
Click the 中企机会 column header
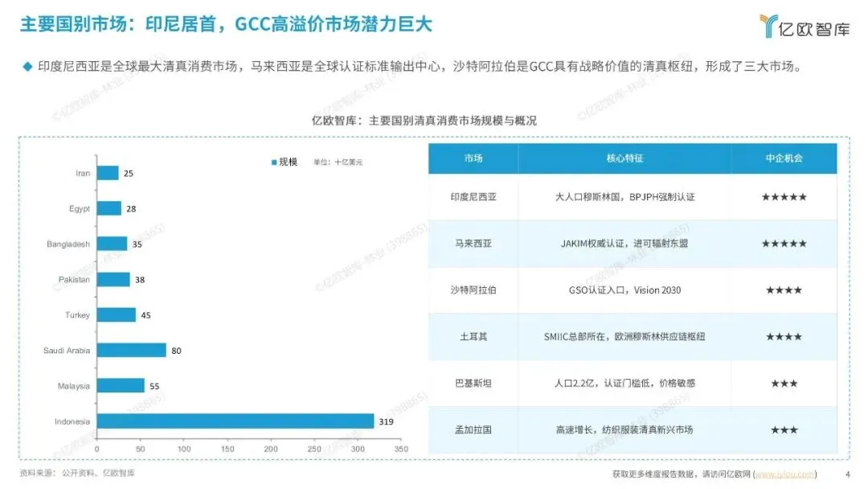coord(784,158)
